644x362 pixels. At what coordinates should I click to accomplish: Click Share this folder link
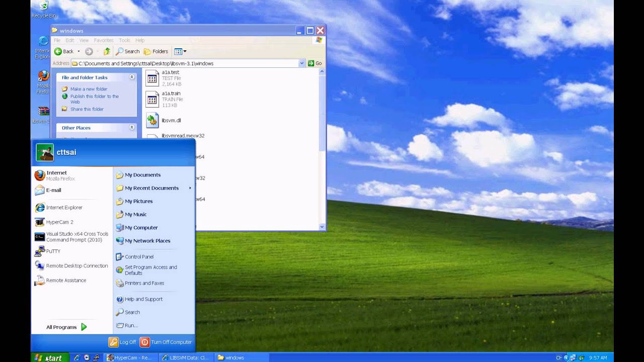click(87, 109)
